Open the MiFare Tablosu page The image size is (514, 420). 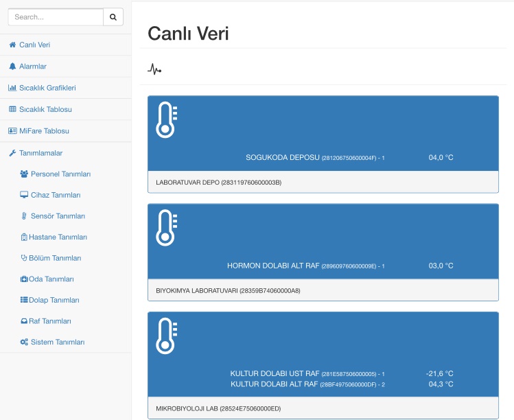tap(43, 131)
